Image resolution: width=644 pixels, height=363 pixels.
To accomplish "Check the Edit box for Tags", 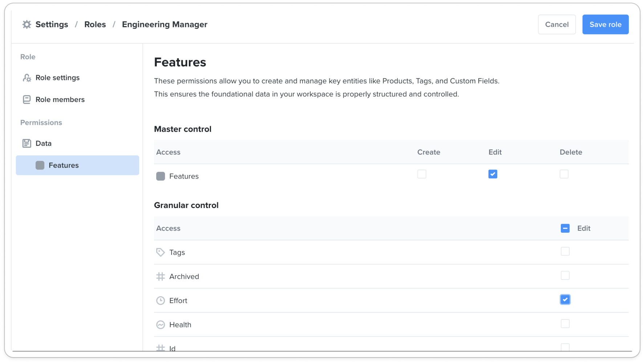I will point(565,251).
